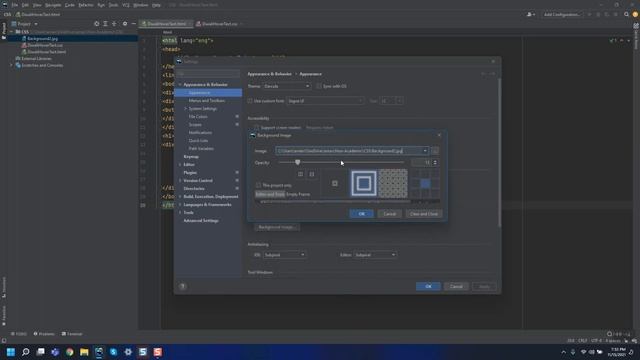This screenshot has height=360, width=640.
Task: Open the Skype icon in taskbar
Action: (113, 352)
